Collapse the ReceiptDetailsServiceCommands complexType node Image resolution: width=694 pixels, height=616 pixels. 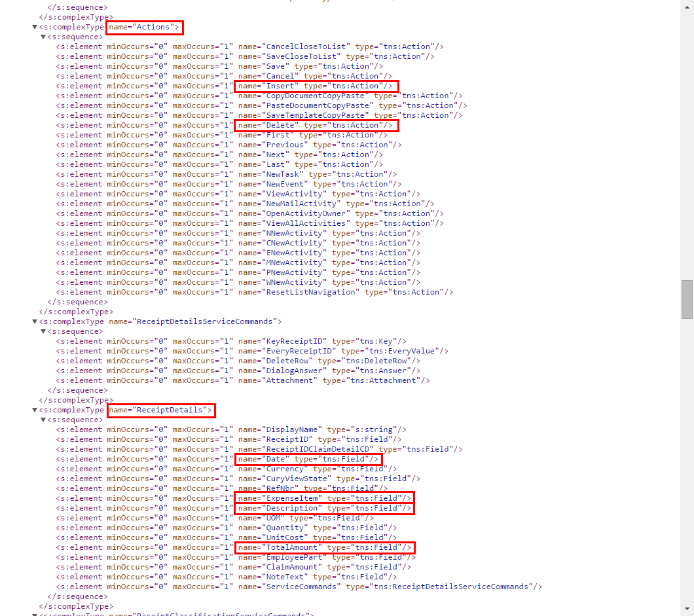pyautogui.click(x=35, y=321)
